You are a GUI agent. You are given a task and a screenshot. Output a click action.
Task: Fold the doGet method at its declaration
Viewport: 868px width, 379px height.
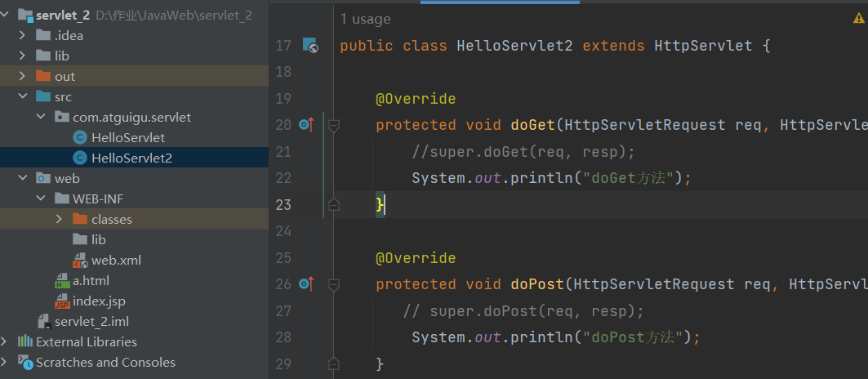pyautogui.click(x=333, y=125)
